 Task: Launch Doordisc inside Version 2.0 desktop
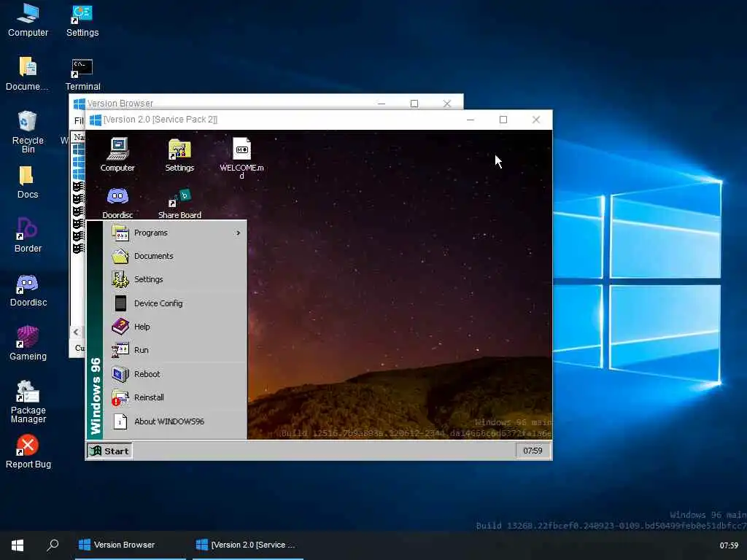pos(117,203)
